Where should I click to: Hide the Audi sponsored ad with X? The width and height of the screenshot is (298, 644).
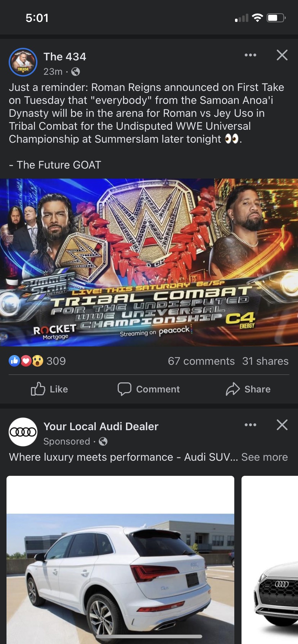point(282,425)
